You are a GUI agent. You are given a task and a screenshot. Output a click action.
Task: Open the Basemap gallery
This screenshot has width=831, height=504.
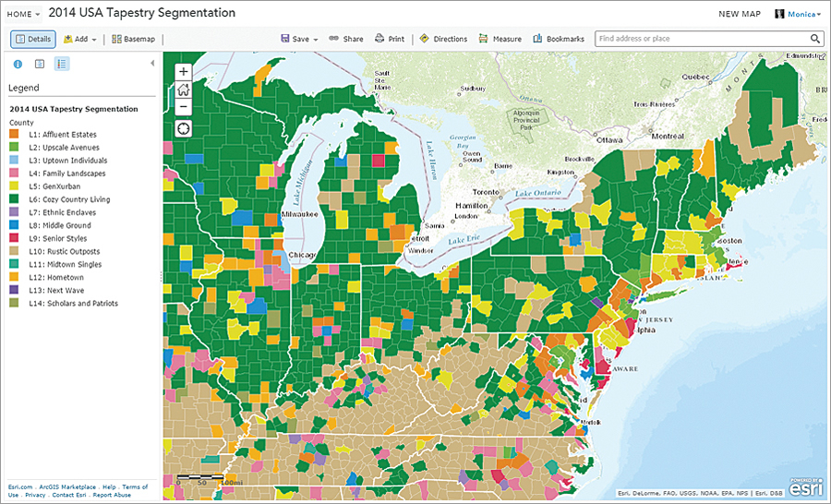click(x=133, y=39)
